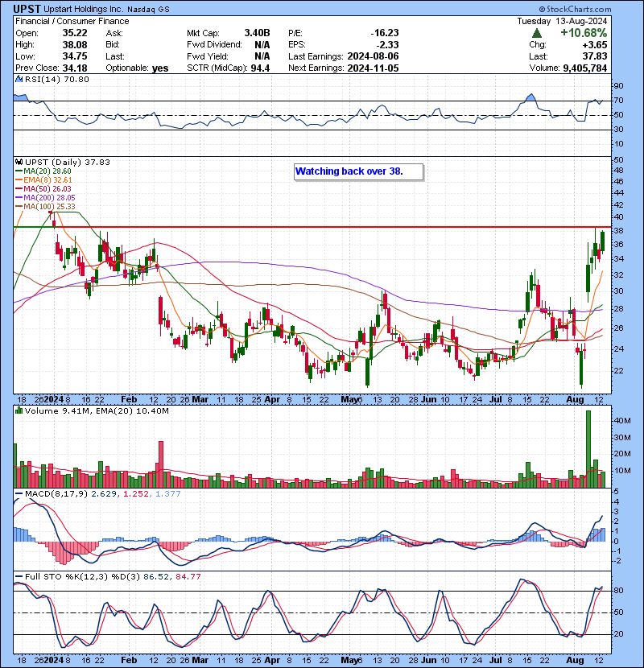Click the Last price 37.83 in header
644x668 pixels.
[x=596, y=56]
